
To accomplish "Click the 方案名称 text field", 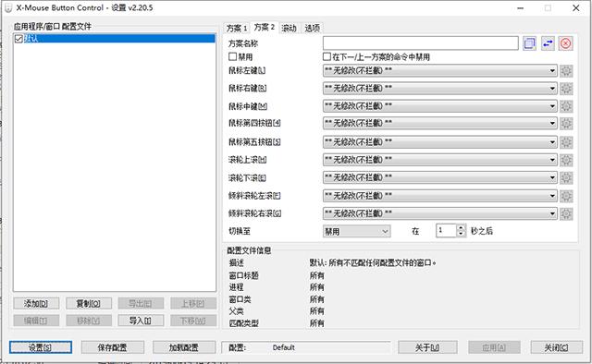I will (x=421, y=43).
